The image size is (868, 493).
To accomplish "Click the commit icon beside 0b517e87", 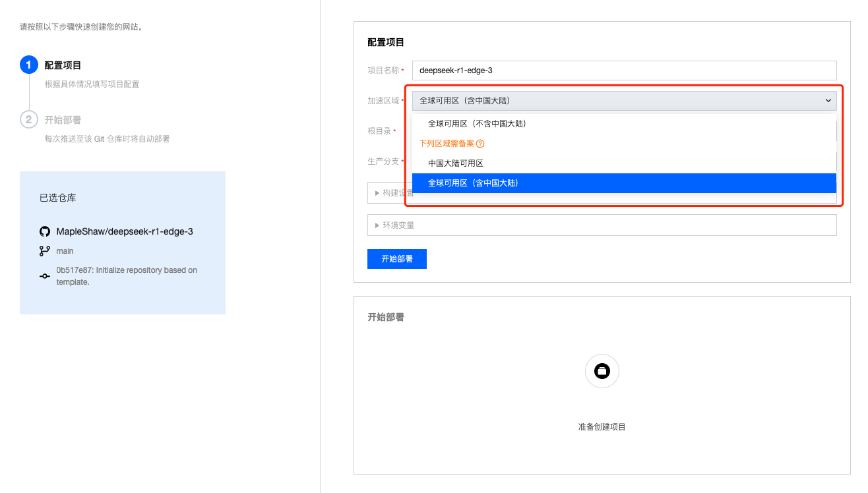I will pyautogui.click(x=44, y=275).
